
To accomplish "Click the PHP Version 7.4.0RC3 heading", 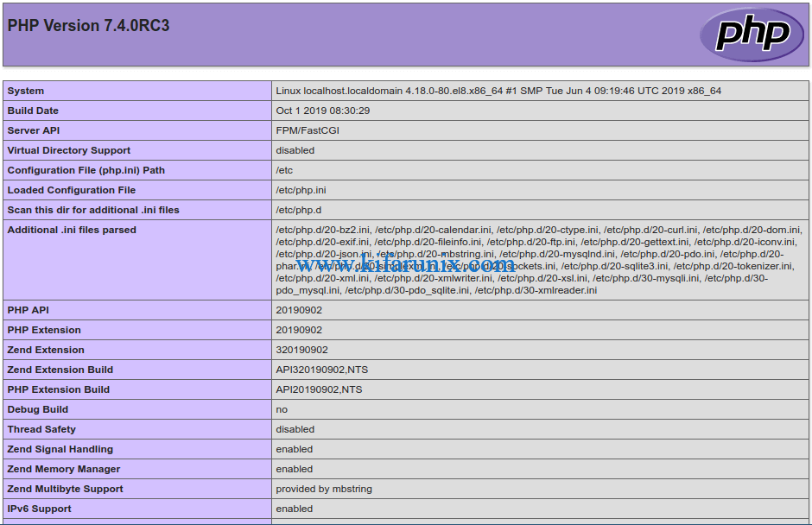I will (88, 26).
